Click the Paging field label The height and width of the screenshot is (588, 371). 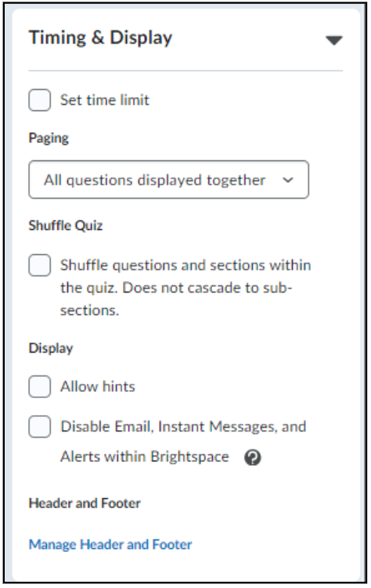49,138
